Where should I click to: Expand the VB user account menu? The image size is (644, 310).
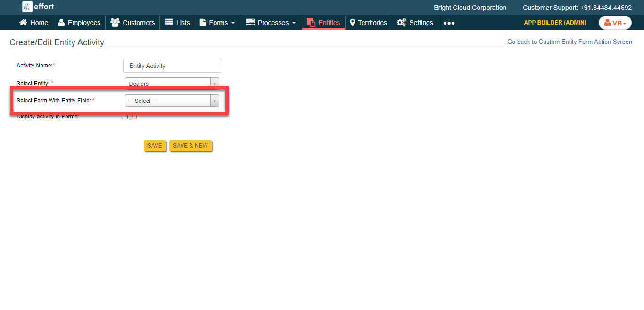coord(615,23)
